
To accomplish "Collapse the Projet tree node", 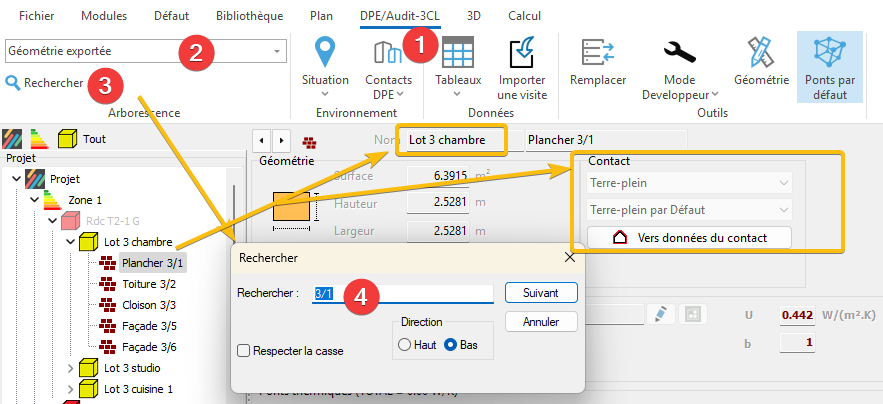I will 15,179.
